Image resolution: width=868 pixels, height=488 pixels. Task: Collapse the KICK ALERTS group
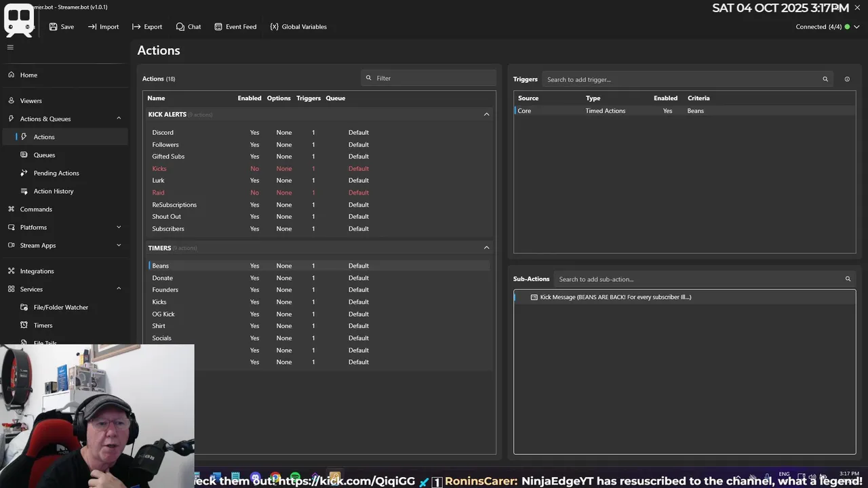[486, 115]
